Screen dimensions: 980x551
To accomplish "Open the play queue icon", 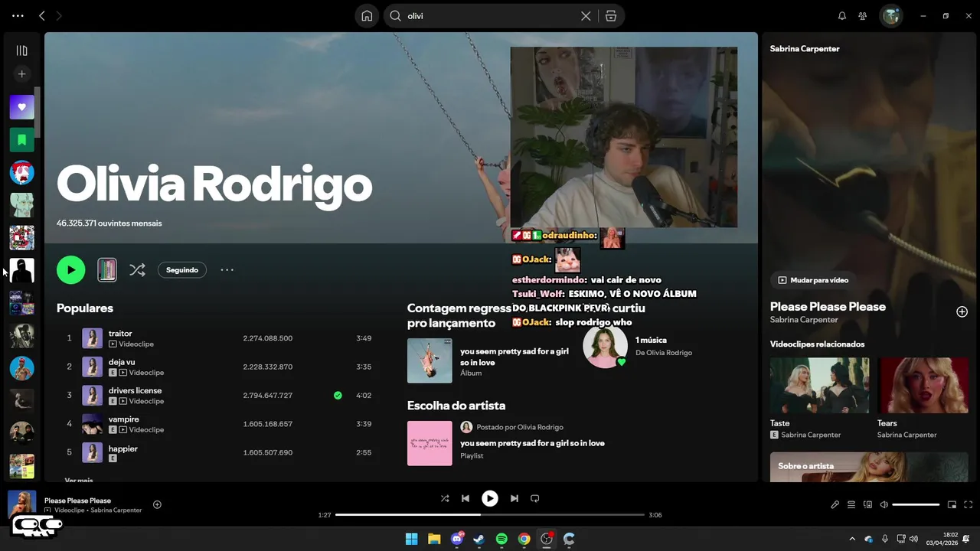I will coord(851,505).
